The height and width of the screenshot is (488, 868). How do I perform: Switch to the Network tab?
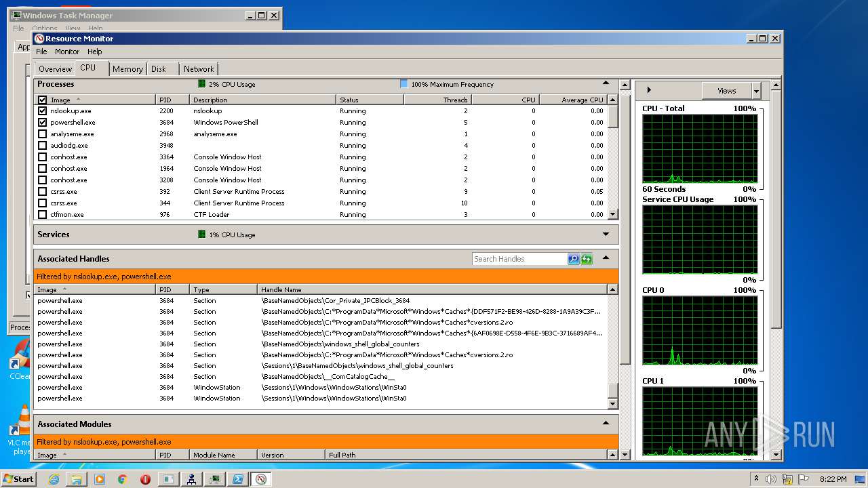[x=199, y=69]
